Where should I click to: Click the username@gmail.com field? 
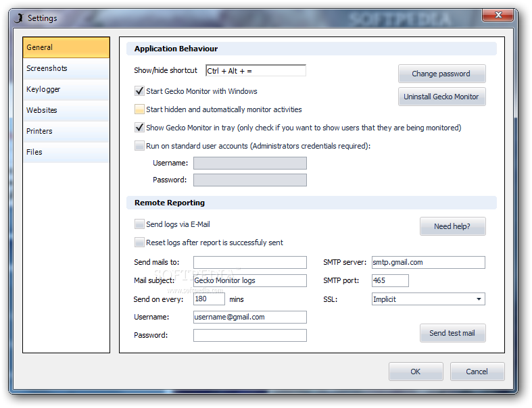pos(250,317)
